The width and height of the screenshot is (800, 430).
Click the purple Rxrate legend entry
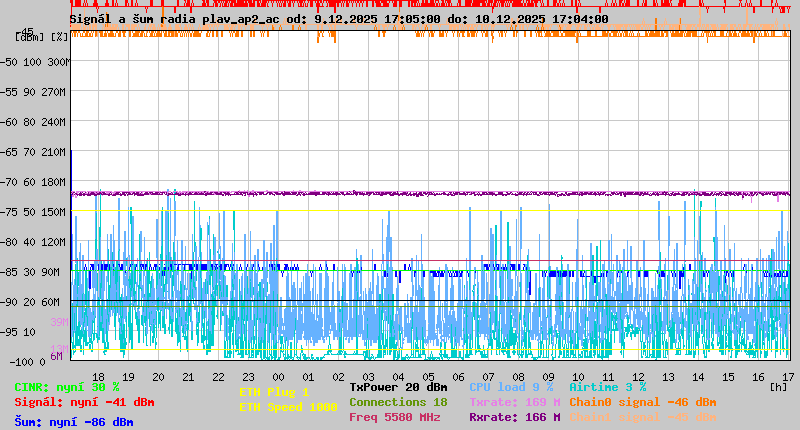pos(514,417)
